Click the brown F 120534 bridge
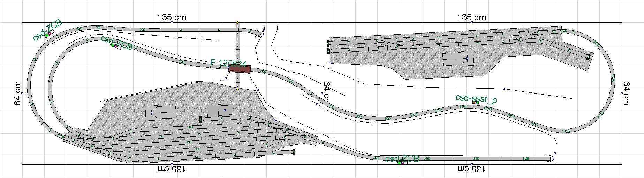This screenshot has height=178, width=644. (239, 69)
